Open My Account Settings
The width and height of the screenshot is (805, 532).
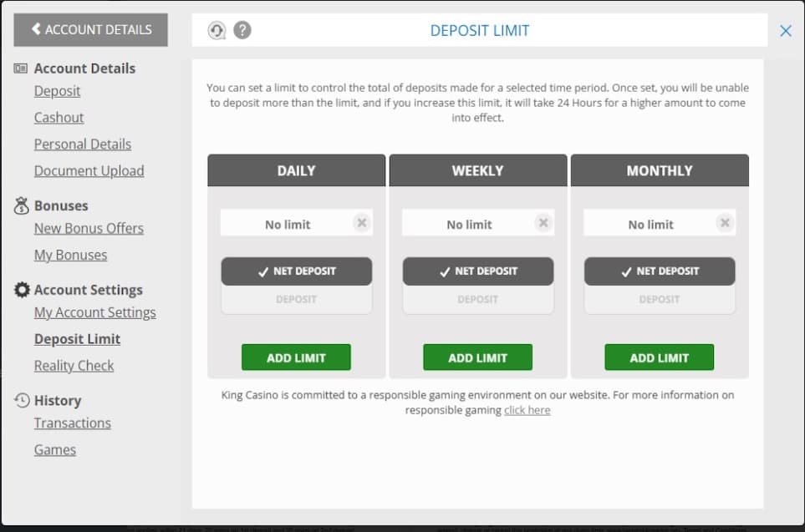(x=95, y=312)
